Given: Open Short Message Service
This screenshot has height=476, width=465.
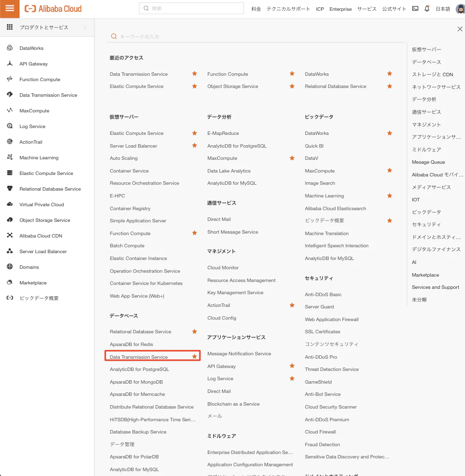Looking at the screenshot, I should 233,232.
